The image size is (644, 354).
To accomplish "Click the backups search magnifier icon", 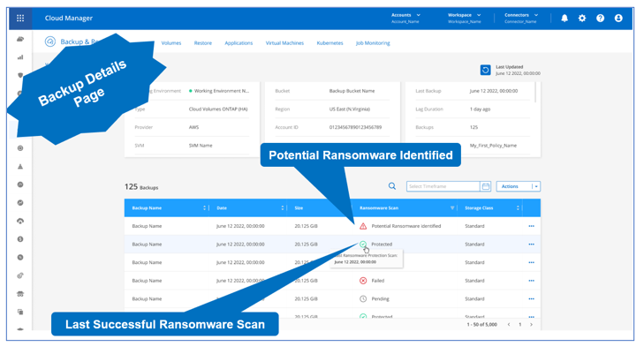I will pyautogui.click(x=392, y=186).
